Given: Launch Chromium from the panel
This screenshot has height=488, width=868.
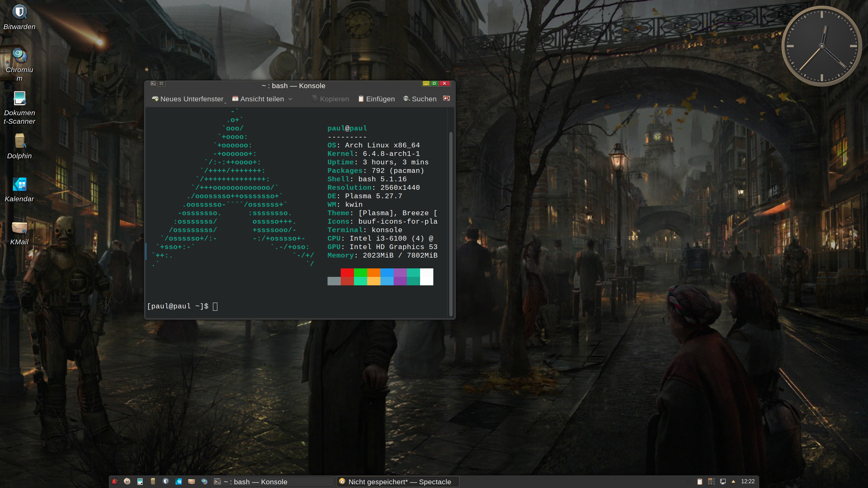Looking at the screenshot, I should point(204,482).
